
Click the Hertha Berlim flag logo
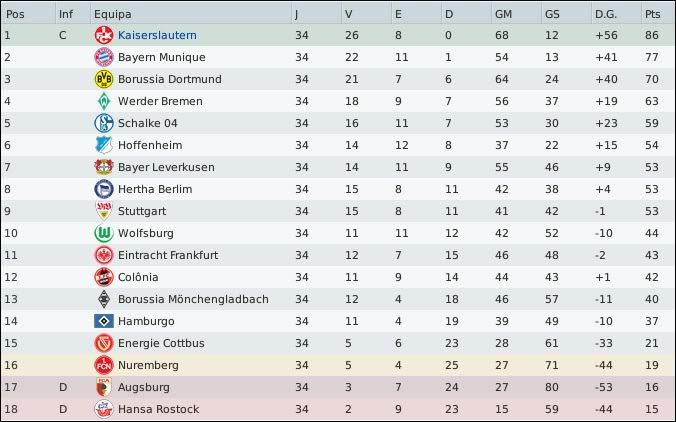102,189
